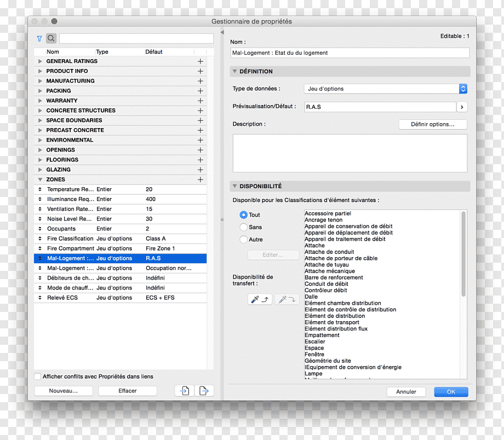
Task: Click plus icon beside GLAZING
Action: 201,170
